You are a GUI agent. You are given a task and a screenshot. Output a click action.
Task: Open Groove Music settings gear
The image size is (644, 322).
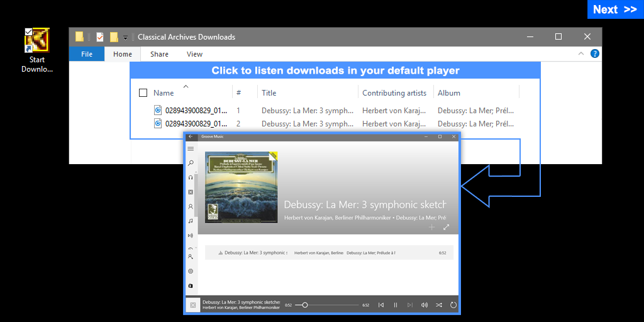tap(191, 271)
